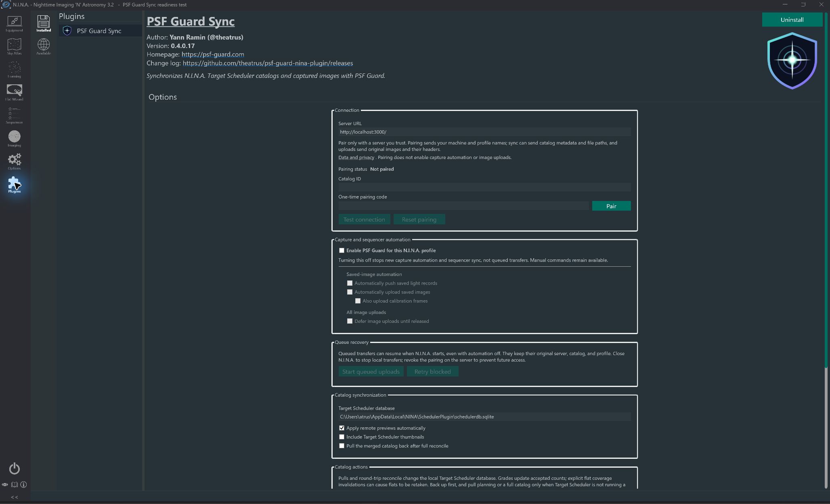Toggle Automatically push saved light records
This screenshot has height=504, width=830.
coord(350,283)
